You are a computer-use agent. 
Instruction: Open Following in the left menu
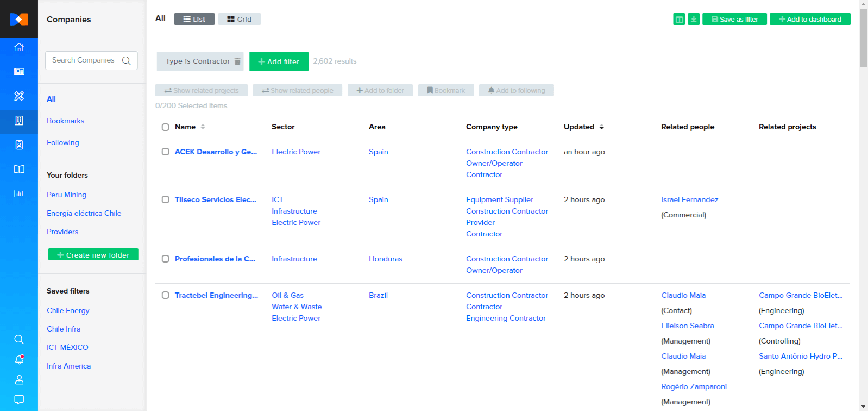pos(63,142)
